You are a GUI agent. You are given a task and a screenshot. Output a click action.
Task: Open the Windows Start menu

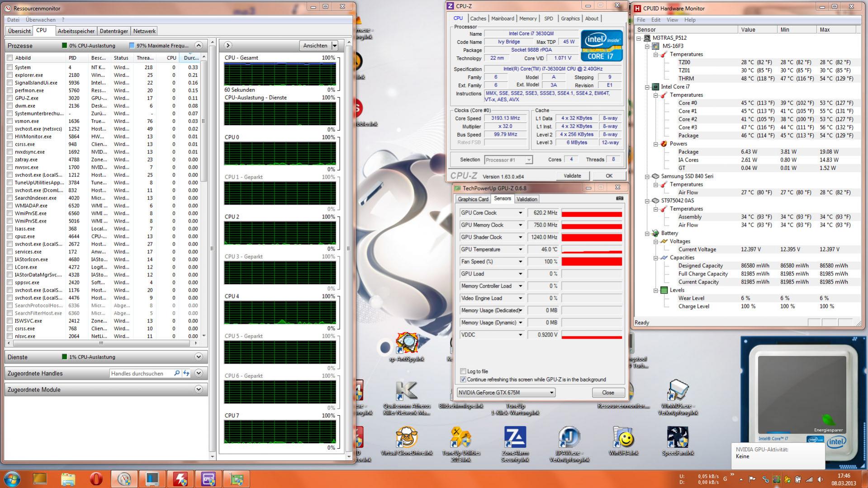click(11, 479)
